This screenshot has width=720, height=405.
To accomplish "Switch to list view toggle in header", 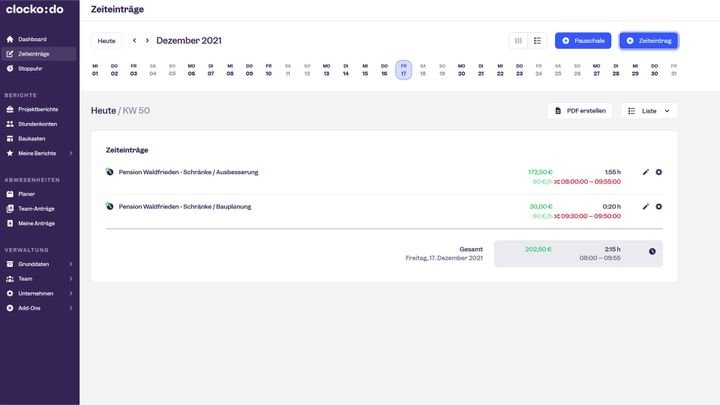I will tap(537, 41).
